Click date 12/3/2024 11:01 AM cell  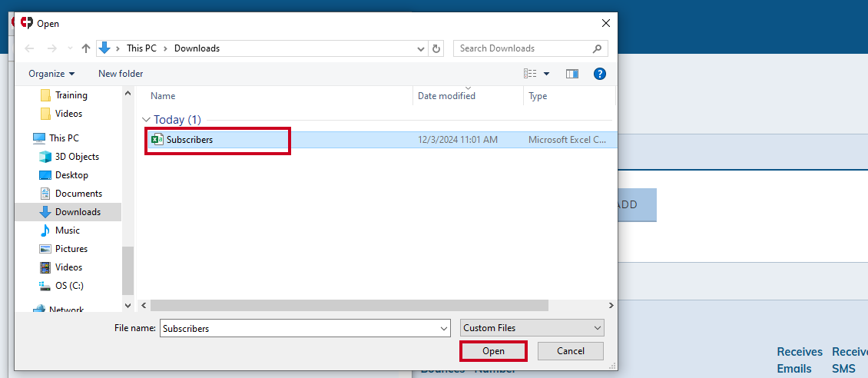pos(458,140)
